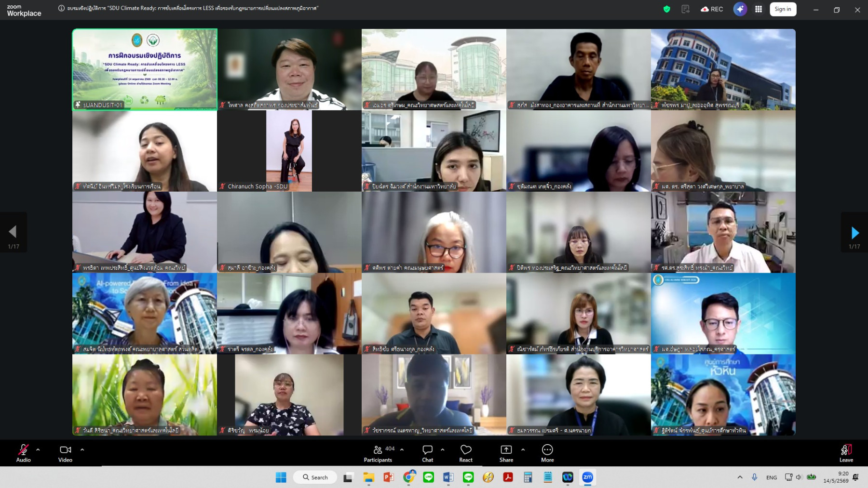The height and width of the screenshot is (488, 868).
Task: Open the Windows Start menu
Action: pos(281,477)
